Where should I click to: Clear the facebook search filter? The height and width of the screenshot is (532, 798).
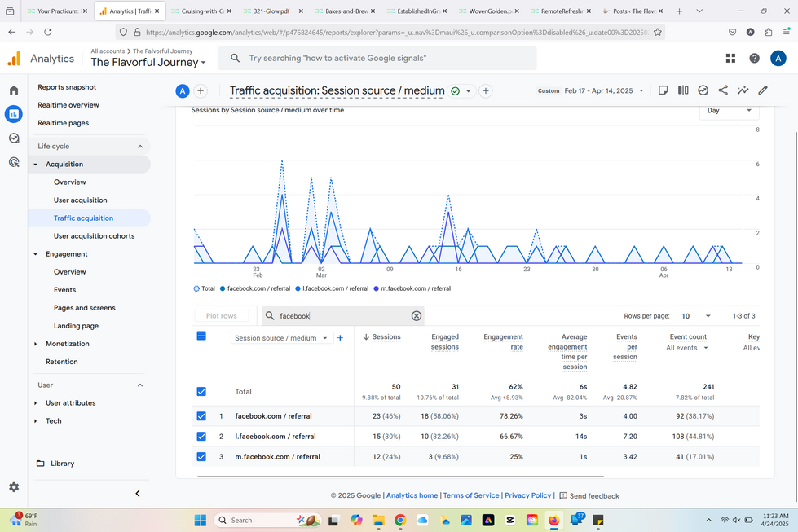(417, 316)
